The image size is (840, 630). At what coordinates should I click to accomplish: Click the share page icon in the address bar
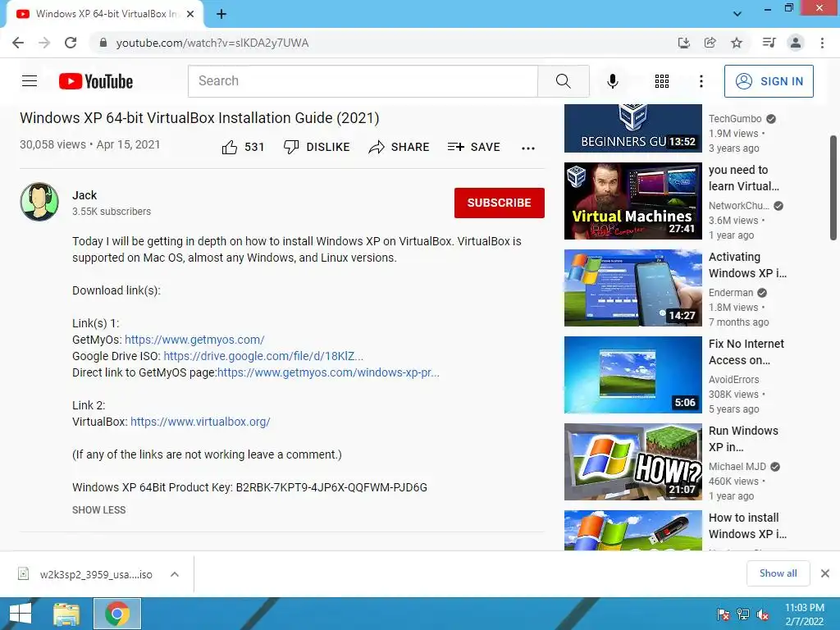point(710,43)
